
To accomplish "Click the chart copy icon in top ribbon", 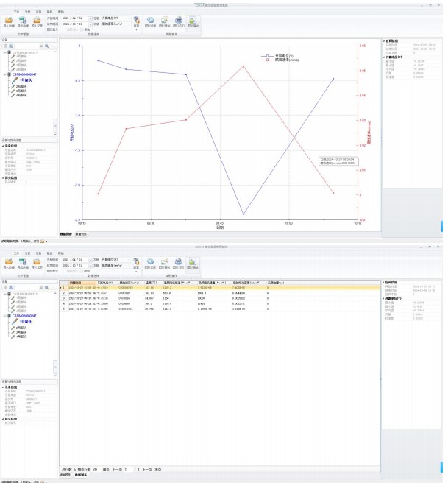I will pos(165,20).
